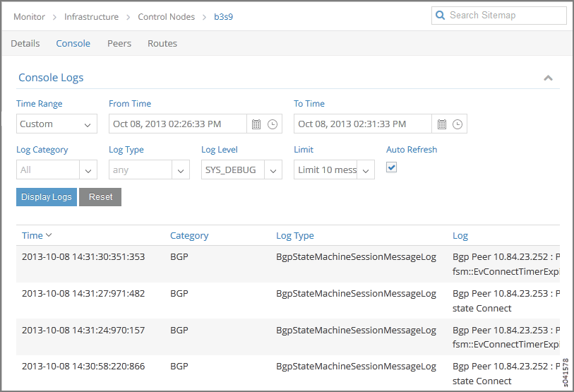Switch to the Details tab
The height and width of the screenshot is (392, 574).
pyautogui.click(x=25, y=44)
